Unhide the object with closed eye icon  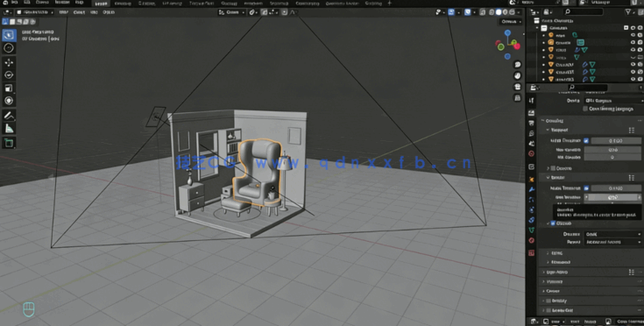633,58
